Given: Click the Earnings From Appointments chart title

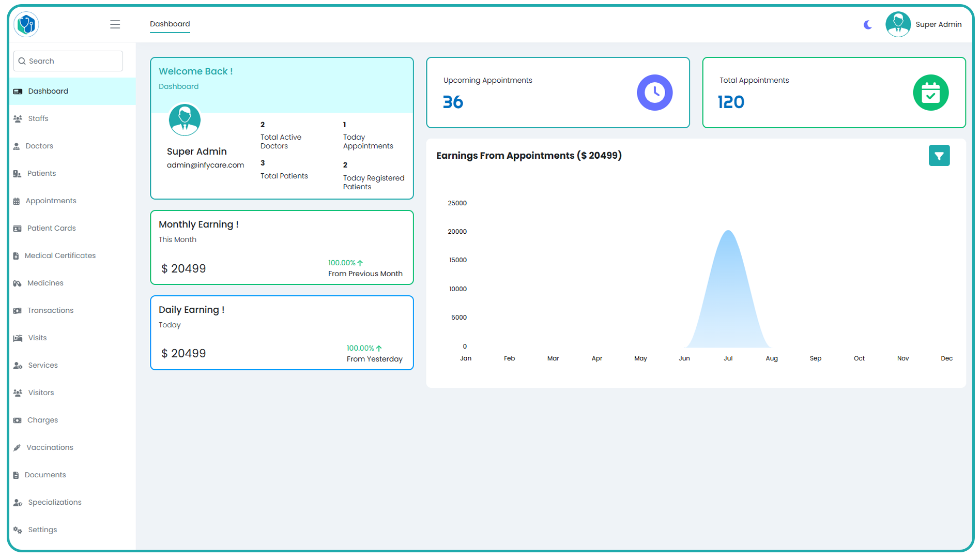Looking at the screenshot, I should point(529,156).
